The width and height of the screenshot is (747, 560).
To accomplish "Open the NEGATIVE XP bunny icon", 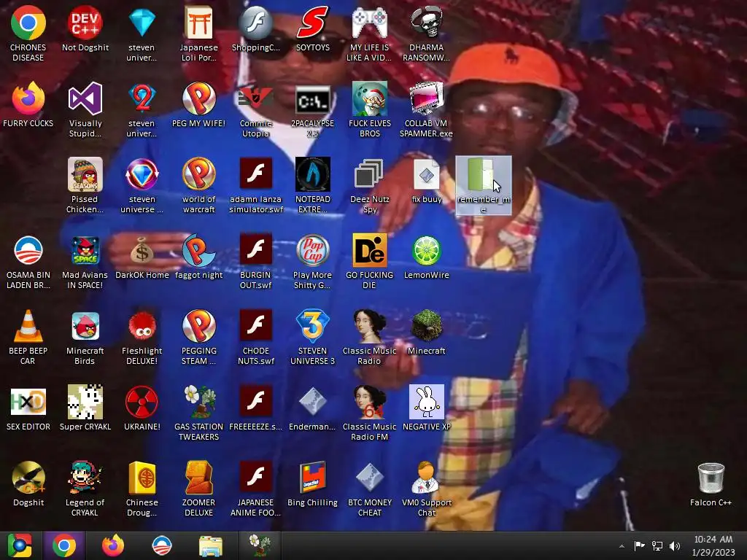I will [426, 402].
